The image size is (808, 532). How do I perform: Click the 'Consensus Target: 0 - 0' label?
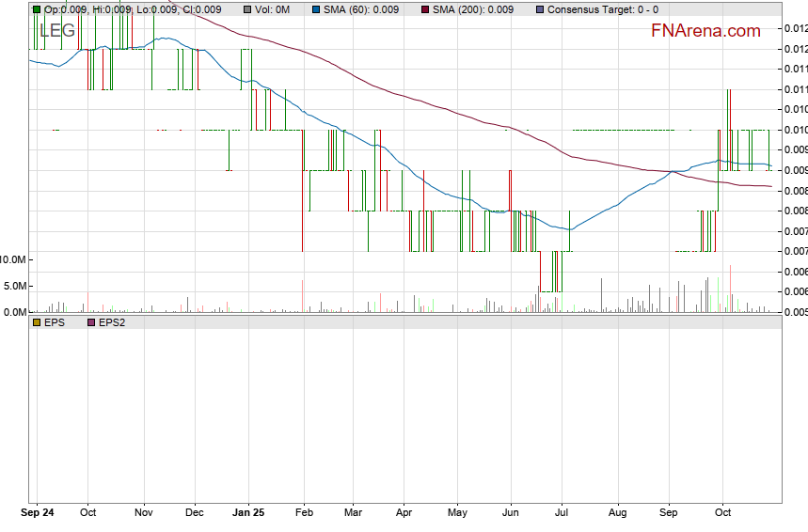tap(602, 9)
